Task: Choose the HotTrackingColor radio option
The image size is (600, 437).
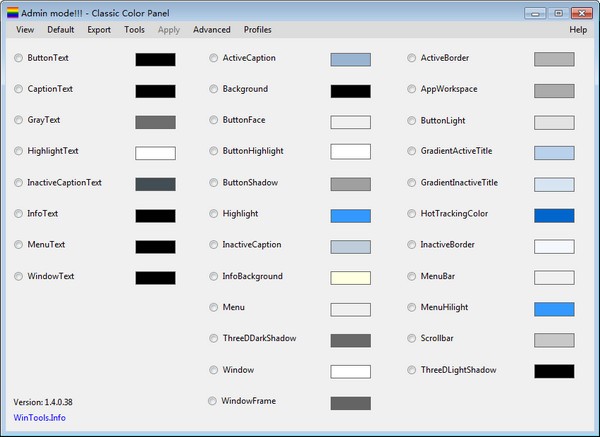Action: click(x=412, y=214)
